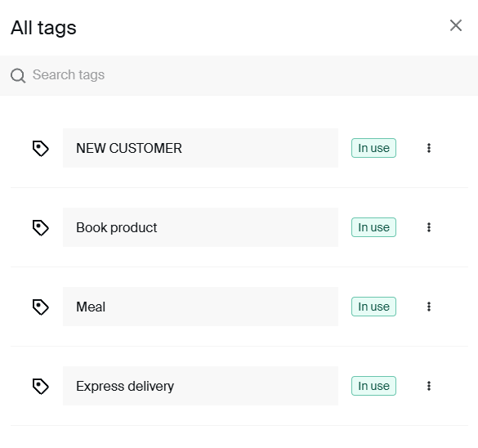Open the three-dot menu for Book product

pyautogui.click(x=429, y=227)
